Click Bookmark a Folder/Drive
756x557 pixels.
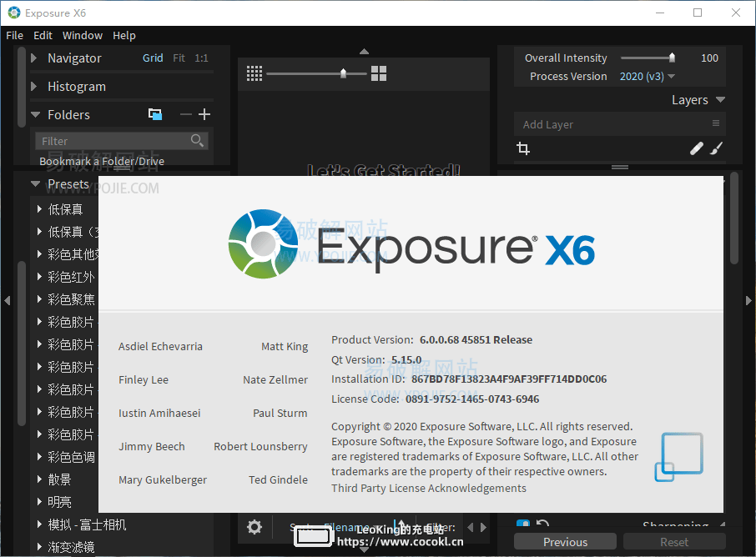coord(102,162)
